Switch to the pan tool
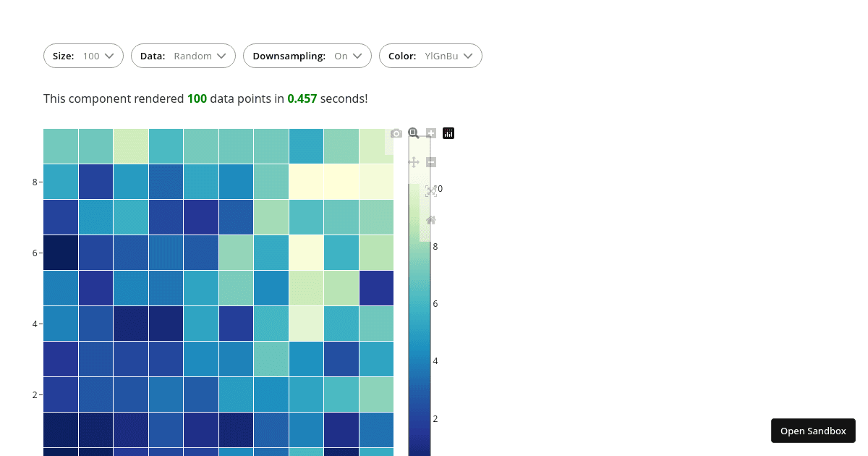Screen dimensions: 868x456 [414, 162]
